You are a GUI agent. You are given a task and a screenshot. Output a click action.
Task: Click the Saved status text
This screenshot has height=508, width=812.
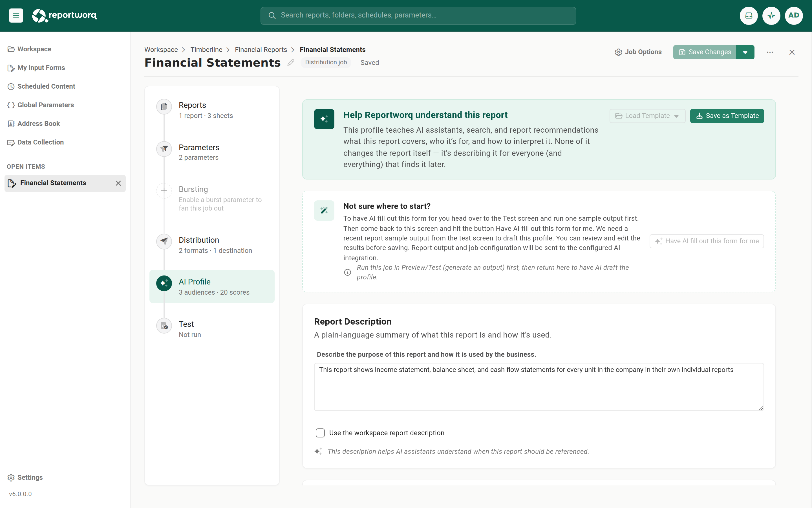coord(369,63)
